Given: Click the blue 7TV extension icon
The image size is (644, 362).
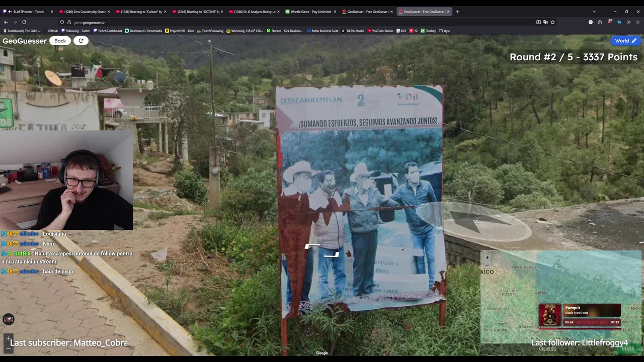Looking at the screenshot, I should (x=619, y=22).
